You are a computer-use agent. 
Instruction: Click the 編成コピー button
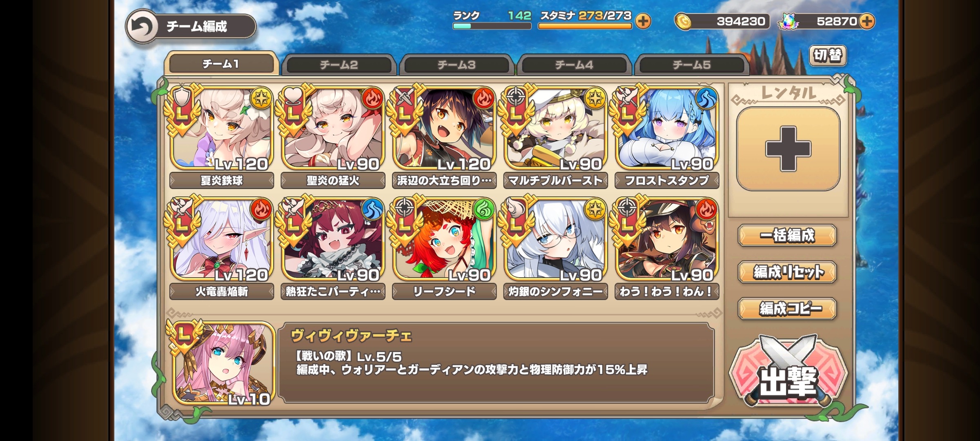point(787,308)
